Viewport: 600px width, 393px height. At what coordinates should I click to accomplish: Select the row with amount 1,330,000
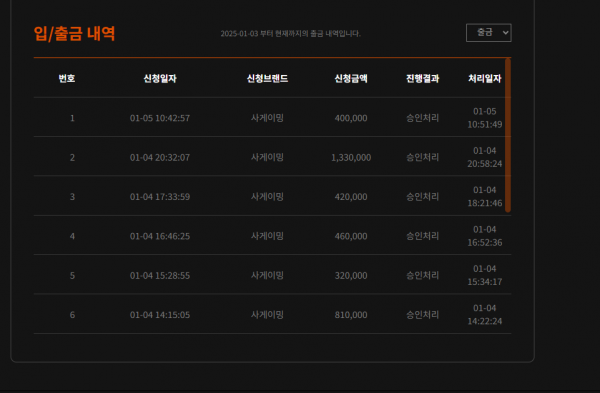(x=272, y=157)
